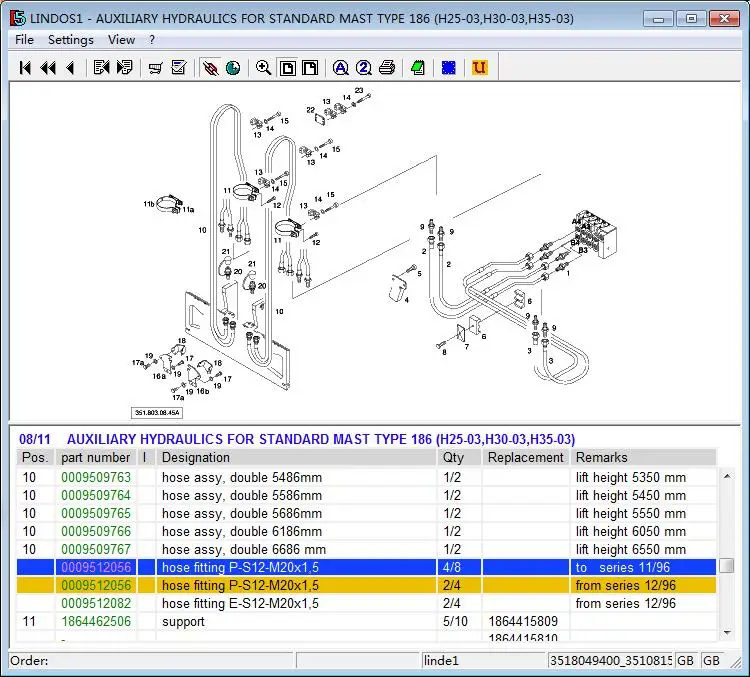Click the 'part number' column header
Image resolution: width=750 pixels, height=677 pixels.
coord(96,458)
